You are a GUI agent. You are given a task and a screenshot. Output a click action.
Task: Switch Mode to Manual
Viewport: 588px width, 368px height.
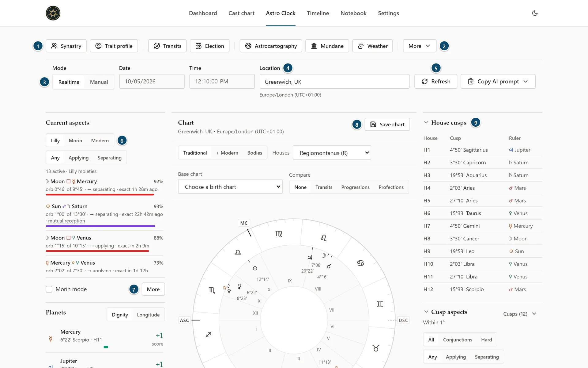tap(99, 82)
